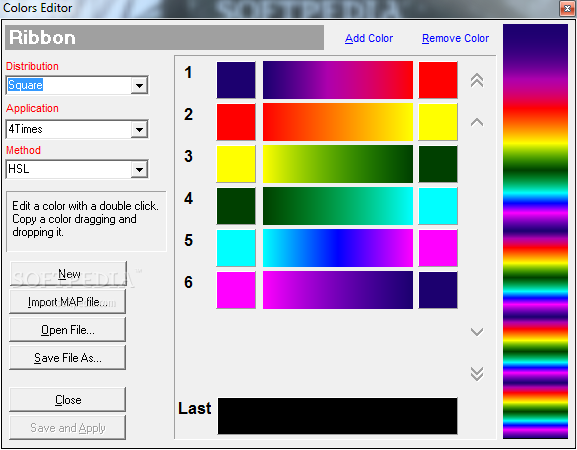The image size is (577, 450).
Task: Close the Colors Editor window
Action: [567, 8]
